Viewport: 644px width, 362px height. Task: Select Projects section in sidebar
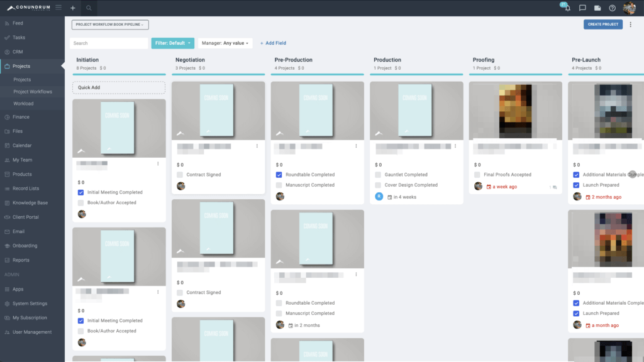(32, 66)
